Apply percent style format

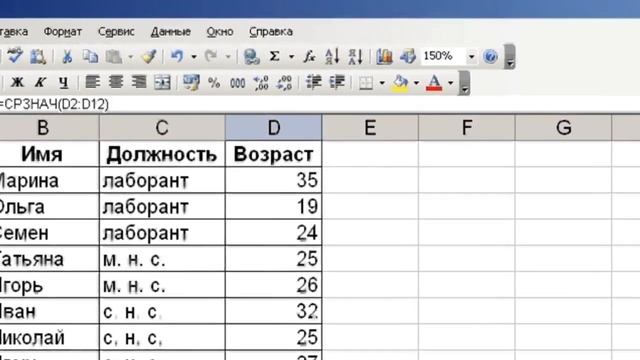point(214,83)
